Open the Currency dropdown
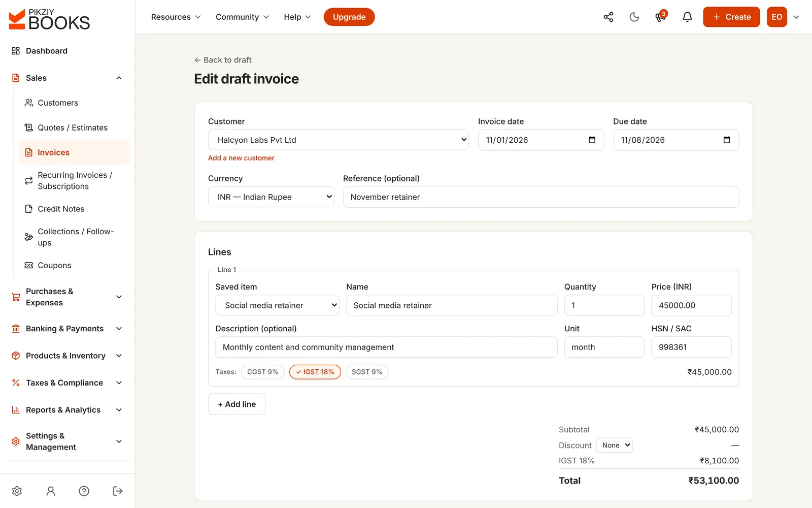Image resolution: width=812 pixels, height=508 pixels. click(271, 197)
